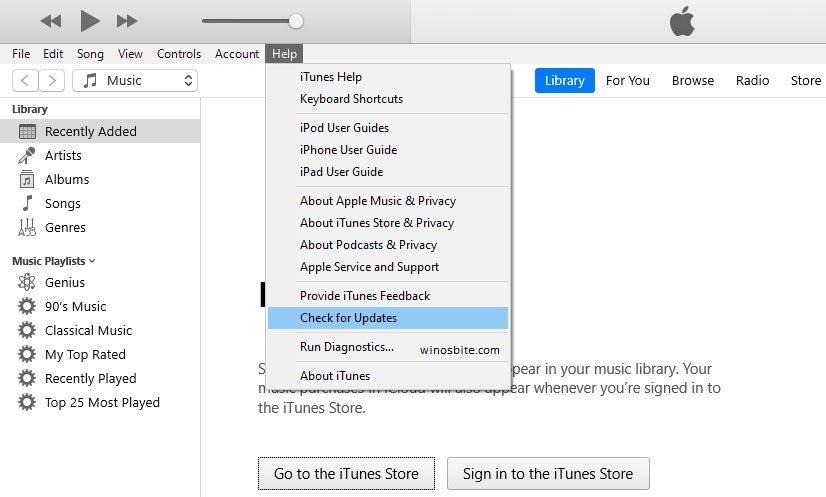
Task: Click the Artists microphone icon in sidebar
Action: (27, 156)
